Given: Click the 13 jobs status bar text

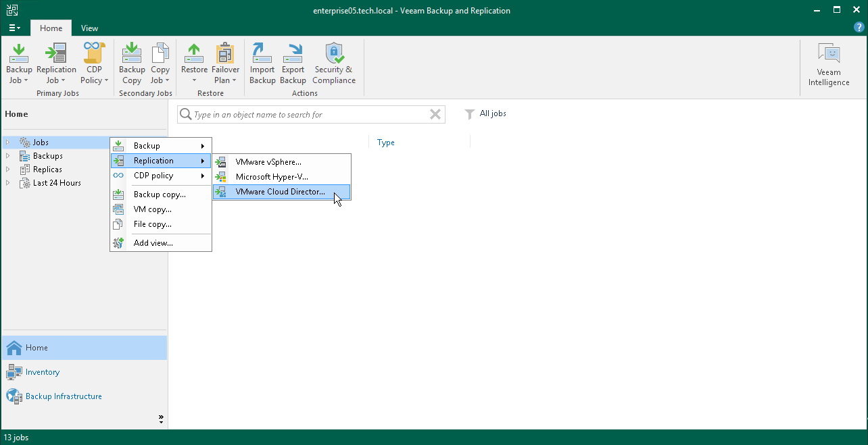Looking at the screenshot, I should click(x=16, y=438).
